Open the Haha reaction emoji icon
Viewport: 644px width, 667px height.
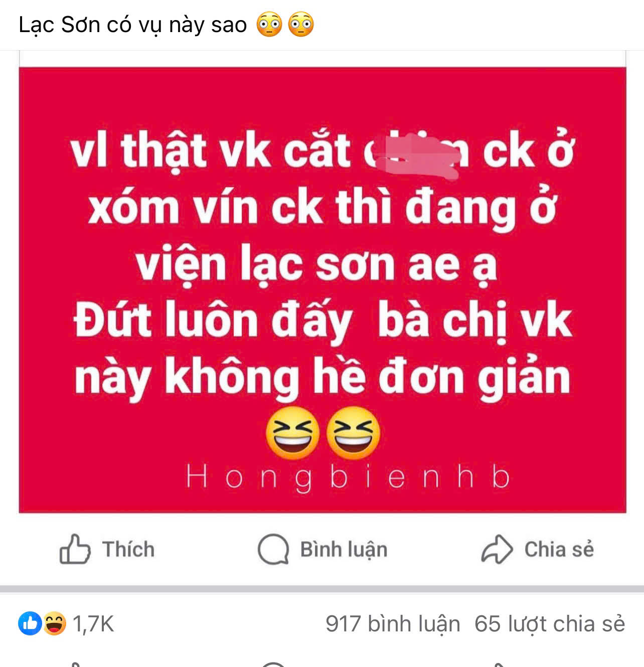click(54, 624)
